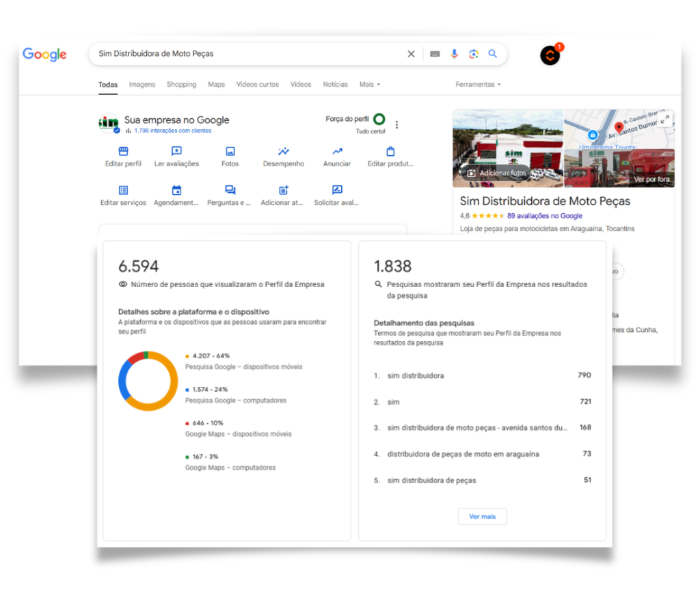Click the 1.838 searches number
This screenshot has height=592, width=700.
[392, 267]
